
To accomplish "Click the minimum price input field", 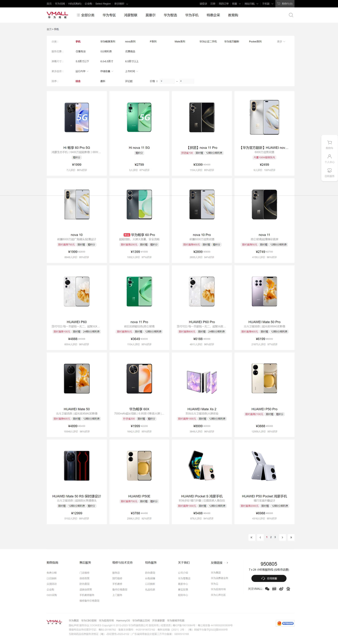I will [x=167, y=81].
